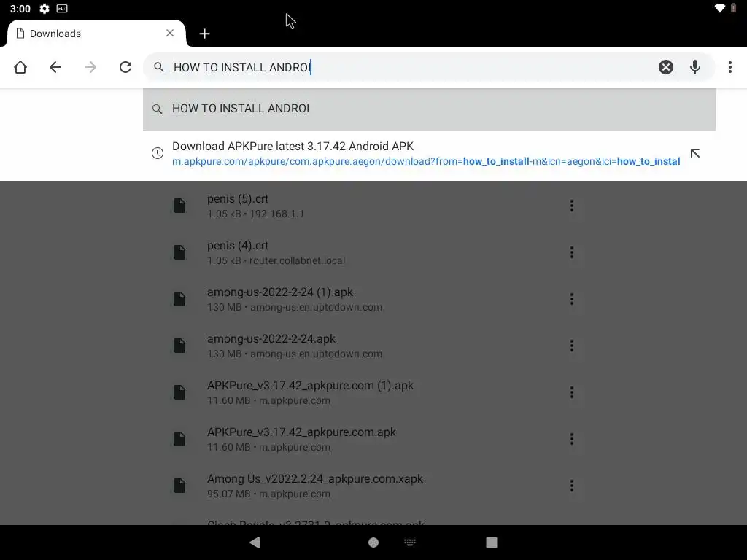
Task: Show the on-screen keyboard icon
Action: click(410, 542)
